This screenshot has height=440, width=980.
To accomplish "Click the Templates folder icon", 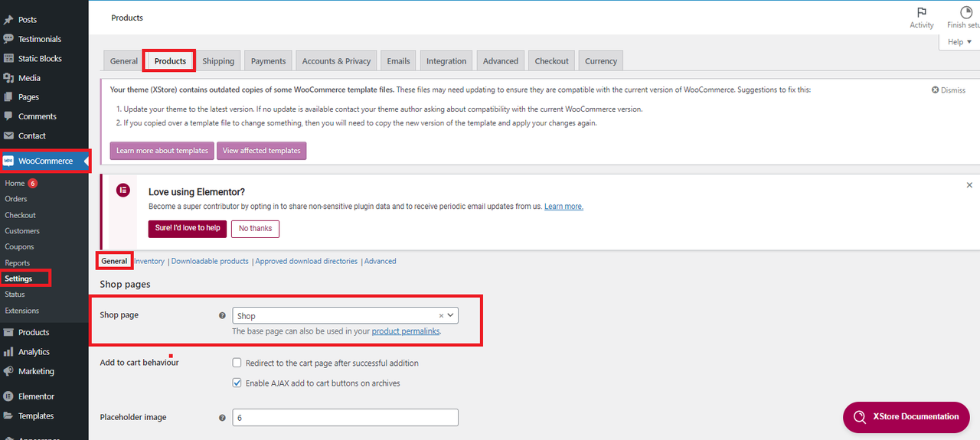I will (8, 416).
